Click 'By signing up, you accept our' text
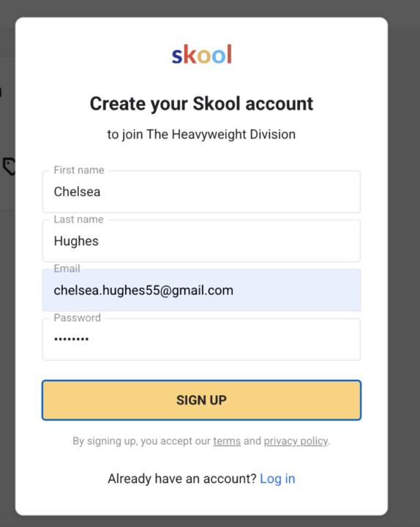The width and height of the screenshot is (420, 527). [x=141, y=441]
